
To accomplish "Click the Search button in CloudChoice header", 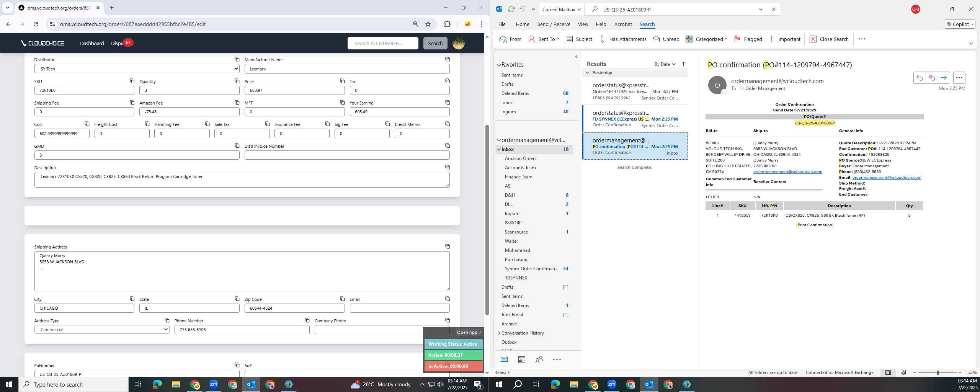I will click(435, 43).
